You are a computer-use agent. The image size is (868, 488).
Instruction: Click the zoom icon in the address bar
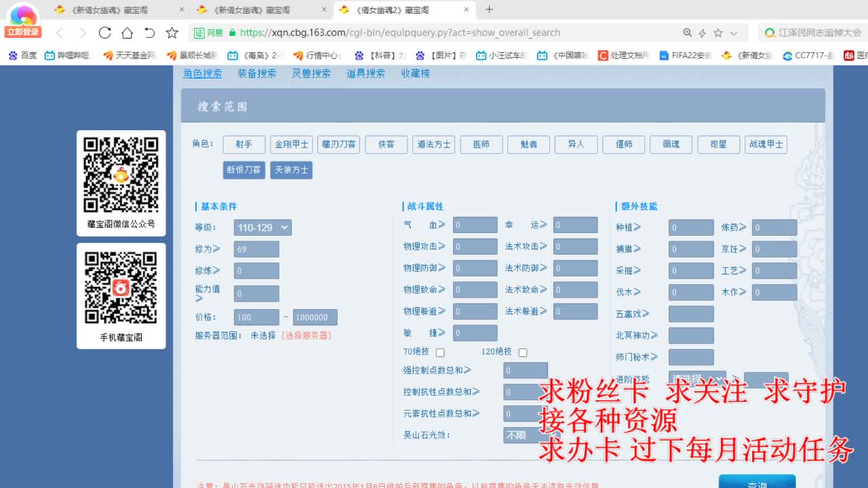687,32
